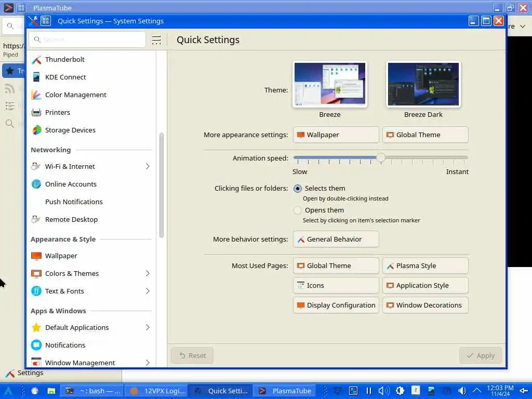
Task: Expand Window Management submenu
Action: (x=148, y=363)
